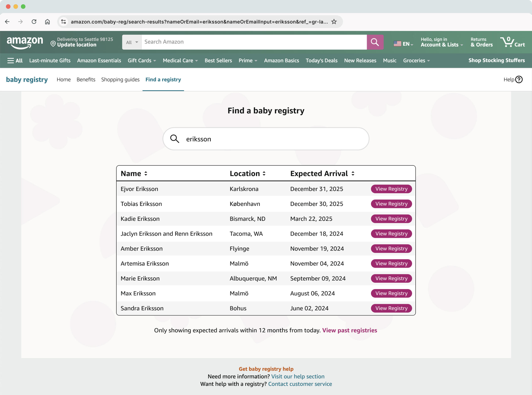Sort results by Location column
Viewport: 532px width, 395px height.
(264, 174)
